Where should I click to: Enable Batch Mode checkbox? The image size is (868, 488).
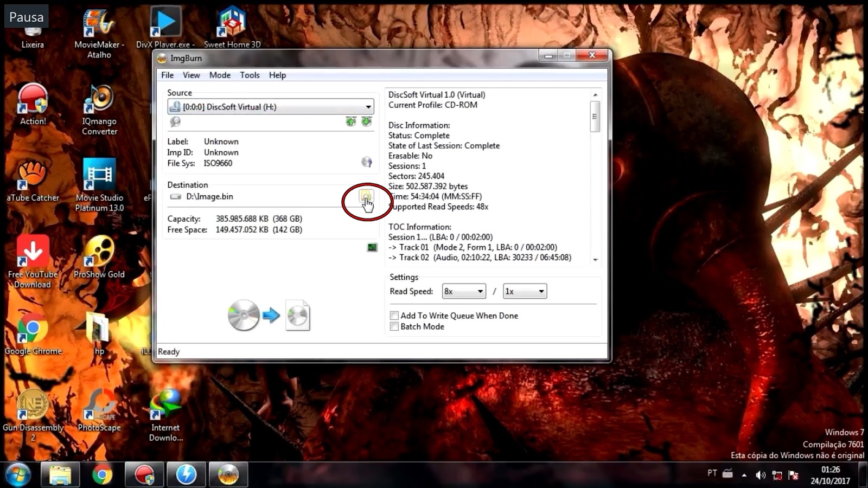(x=394, y=326)
